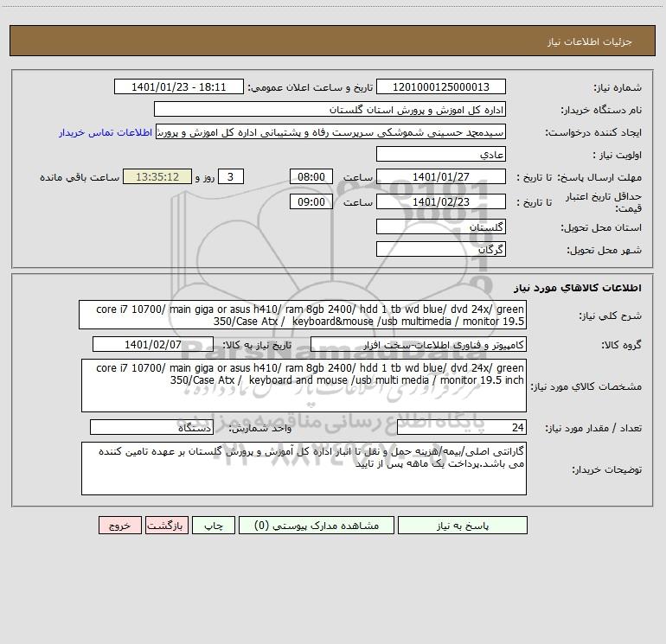666x644 pixels.
Task: Click the ایجاد کننده درخواست label
Action: [593, 133]
